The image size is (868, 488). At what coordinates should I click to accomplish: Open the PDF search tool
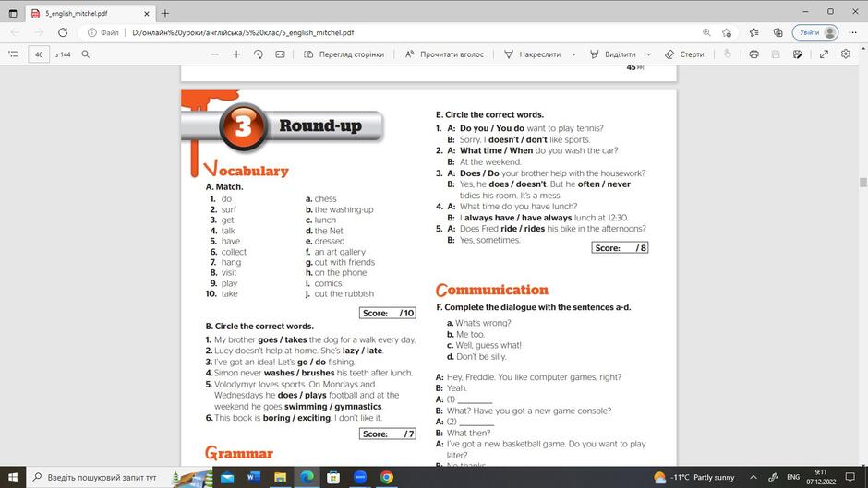click(85, 54)
